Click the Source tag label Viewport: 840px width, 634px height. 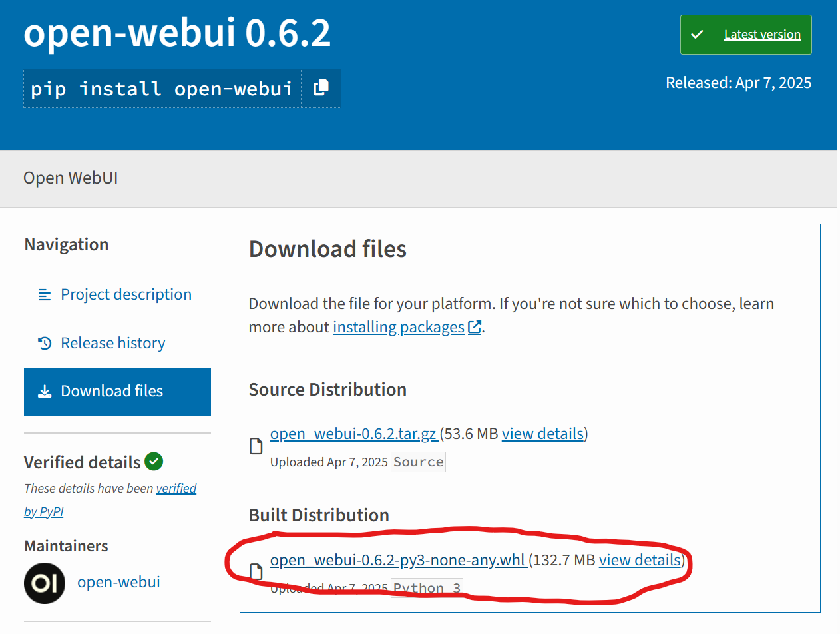[x=418, y=462]
